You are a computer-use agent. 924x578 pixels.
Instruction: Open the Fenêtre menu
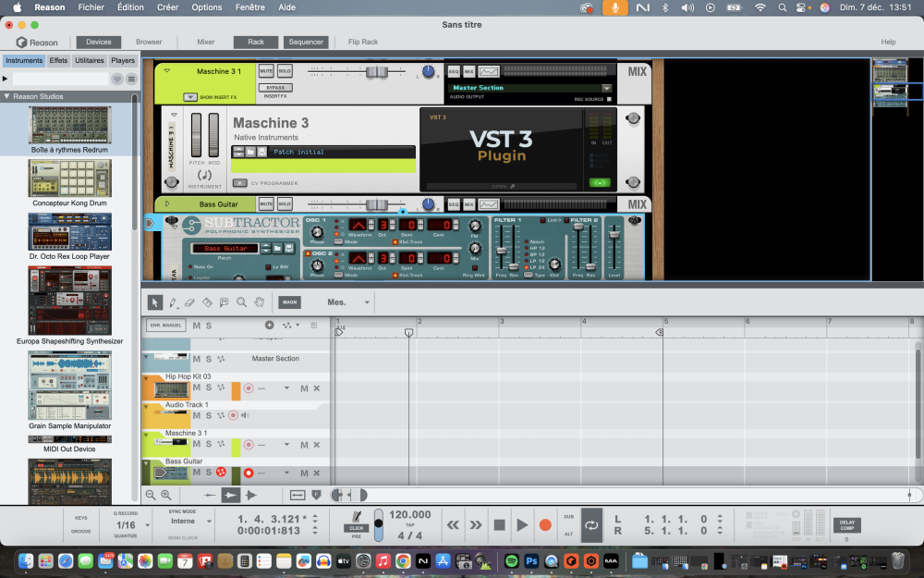coord(249,7)
